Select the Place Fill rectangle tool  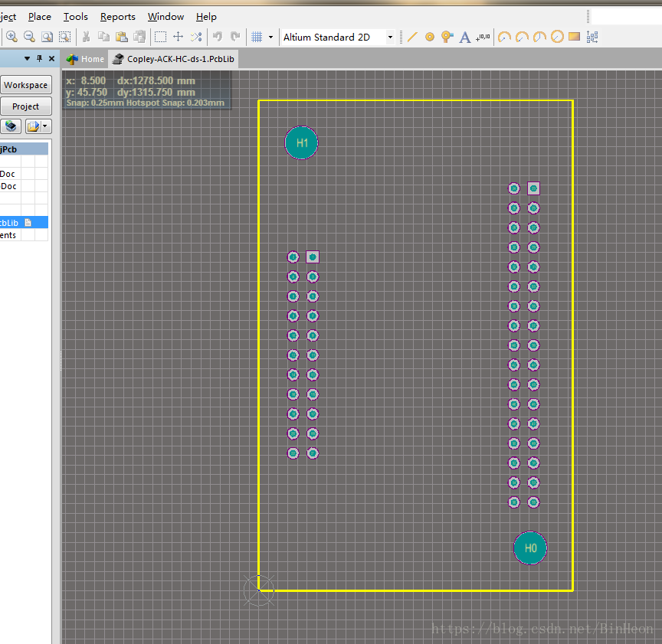(x=574, y=37)
